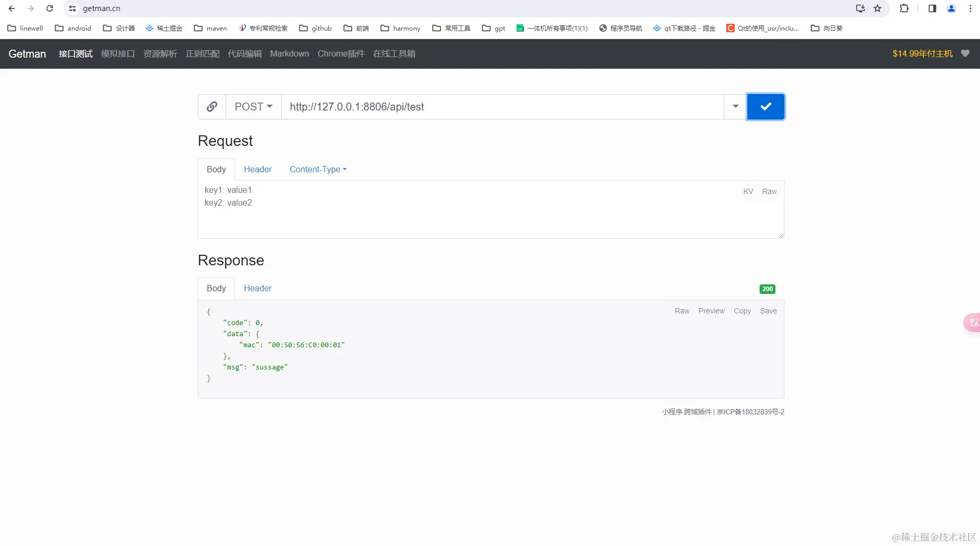Click the 京ICP备18032839号-2 footer link
Image resolution: width=980 pixels, height=546 pixels.
[751, 412]
